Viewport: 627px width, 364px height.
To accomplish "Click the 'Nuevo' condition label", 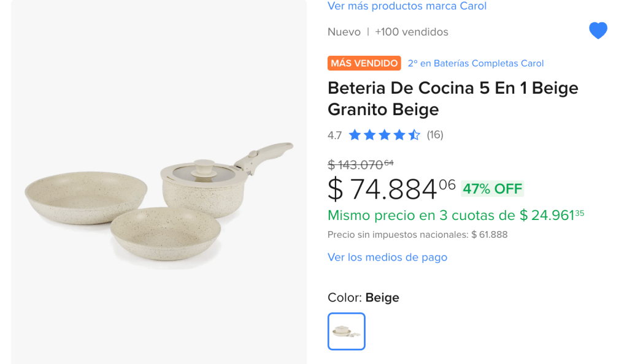I will coord(344,32).
